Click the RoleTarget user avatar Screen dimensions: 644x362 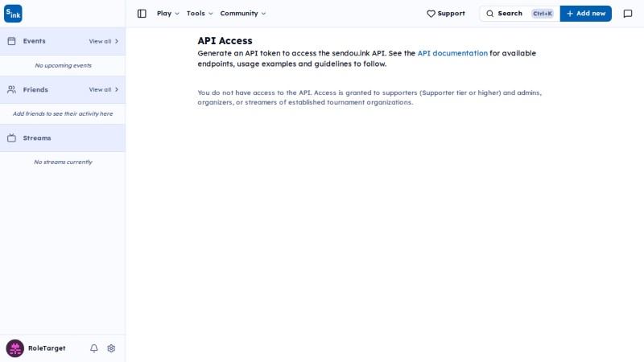pyautogui.click(x=14, y=348)
